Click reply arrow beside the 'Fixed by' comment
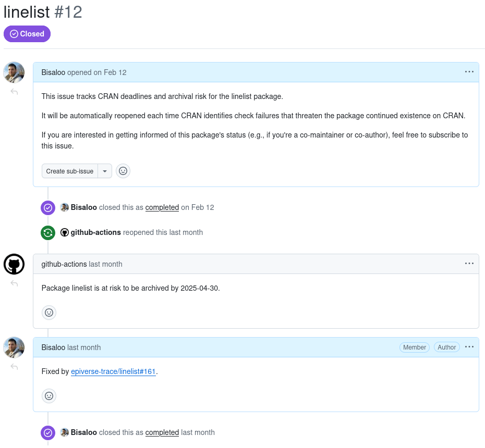The width and height of the screenshot is (485, 448). (14, 367)
